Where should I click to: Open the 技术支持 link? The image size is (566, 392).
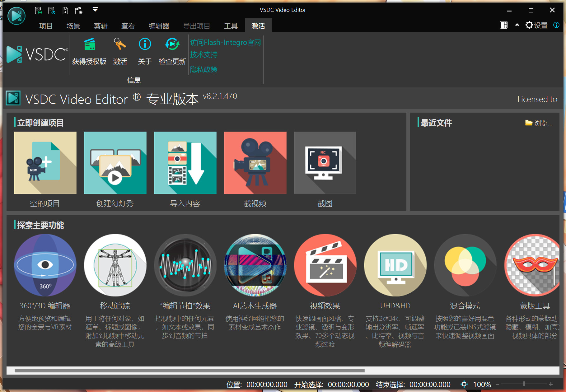click(x=203, y=55)
